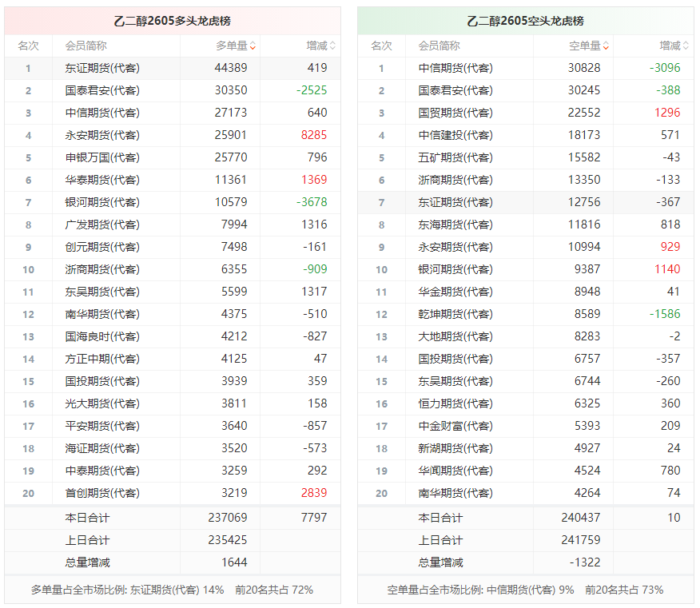
Task: Click 多单量占全市场比例 footer text
Action: (x=173, y=590)
